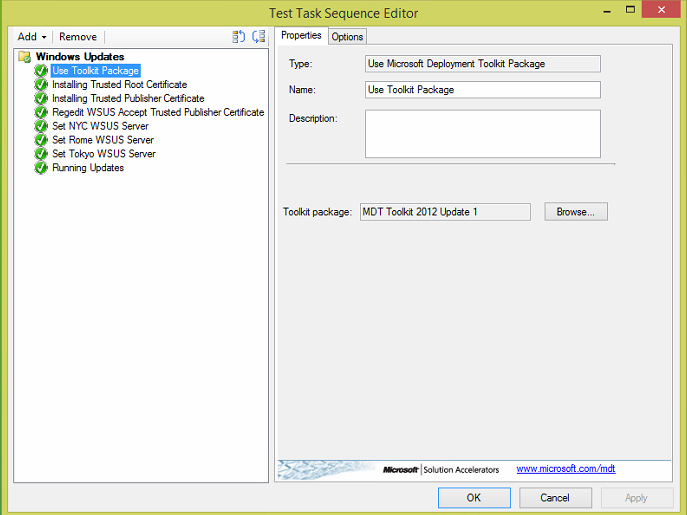The height and width of the screenshot is (515, 687).
Task: Switch to the Properties tab
Action: 301,36
